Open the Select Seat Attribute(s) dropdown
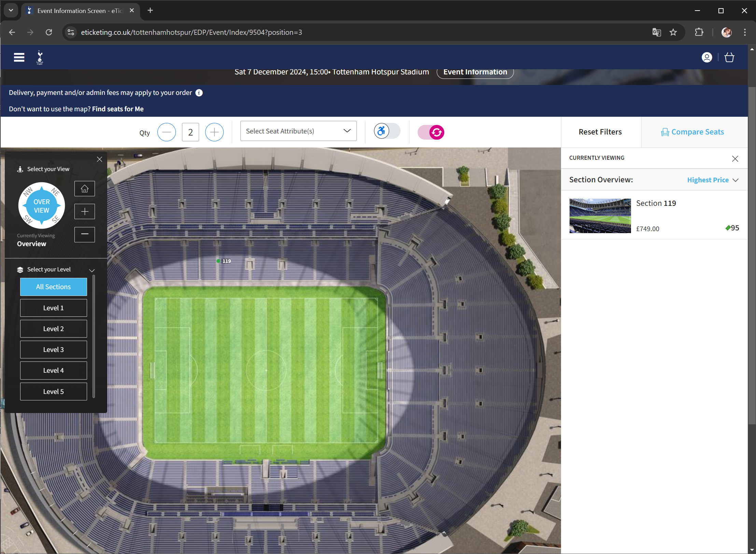Screen dimensions: 756x554 coord(298,131)
